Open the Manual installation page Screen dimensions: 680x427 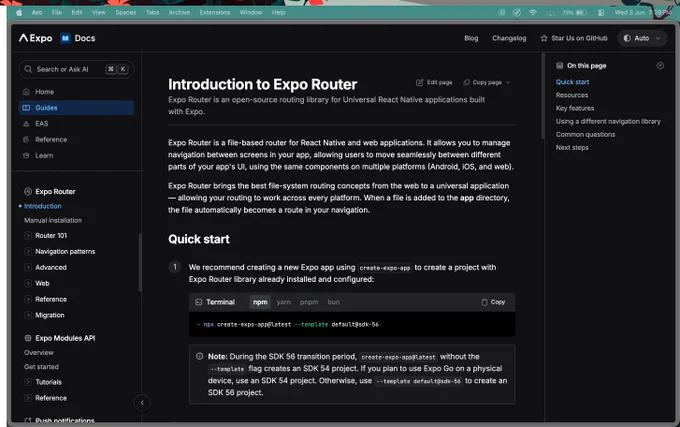pyautogui.click(x=53, y=221)
